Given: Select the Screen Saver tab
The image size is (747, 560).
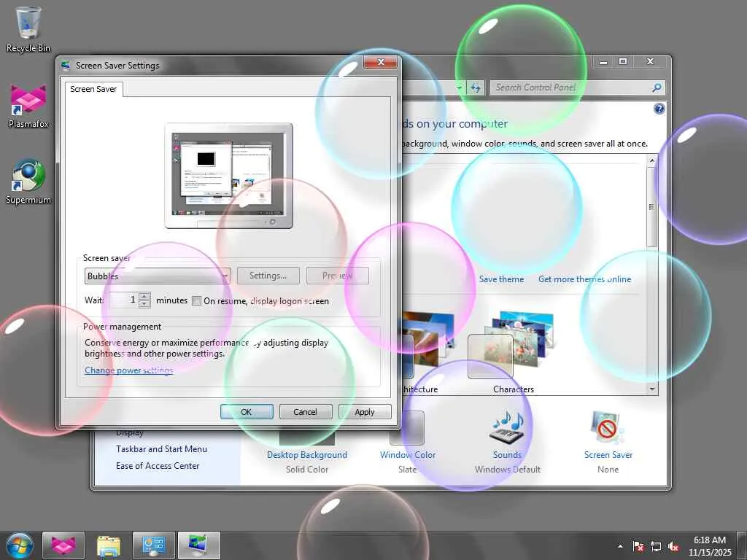Looking at the screenshot, I should coord(93,89).
